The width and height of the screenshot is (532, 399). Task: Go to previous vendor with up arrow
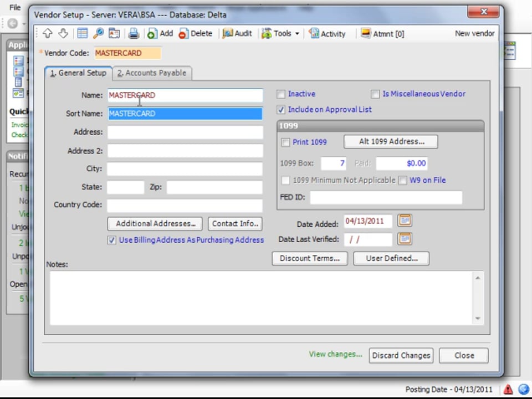tap(48, 33)
